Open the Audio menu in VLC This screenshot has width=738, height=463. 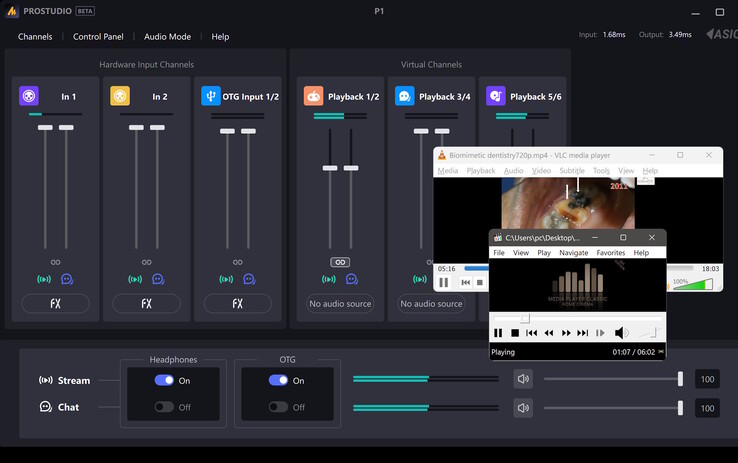click(513, 171)
